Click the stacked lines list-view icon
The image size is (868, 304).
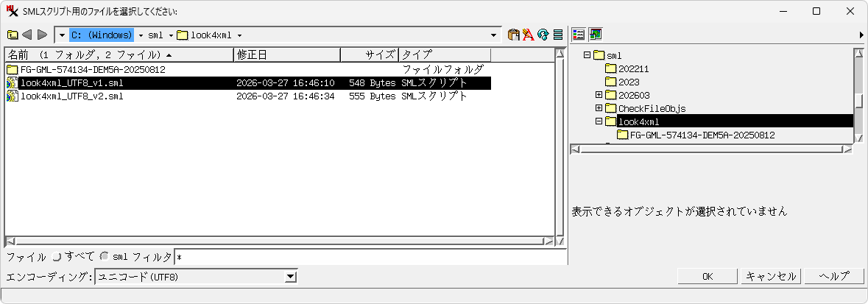pos(557,35)
